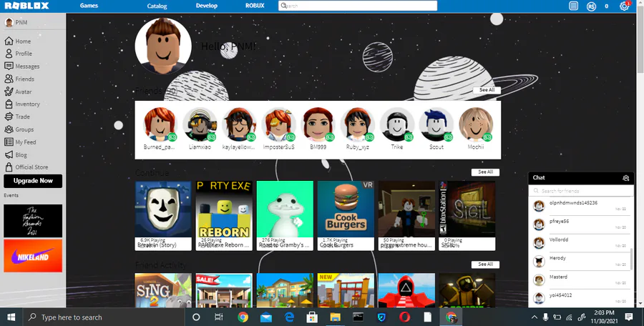This screenshot has width=644, height=326.
Task: Click PNM avatar in sidebar
Action: pos(9,22)
